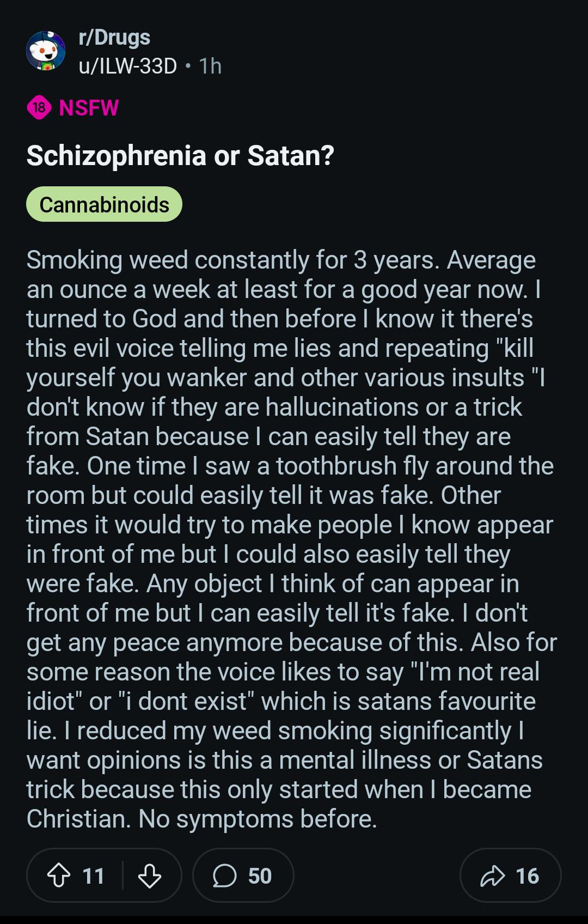The image size is (588, 924).
Task: Tap the speech bubble comment icon
Action: (x=224, y=876)
